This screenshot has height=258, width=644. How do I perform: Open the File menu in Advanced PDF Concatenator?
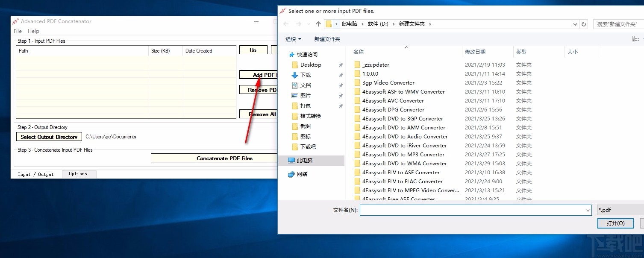[17, 31]
